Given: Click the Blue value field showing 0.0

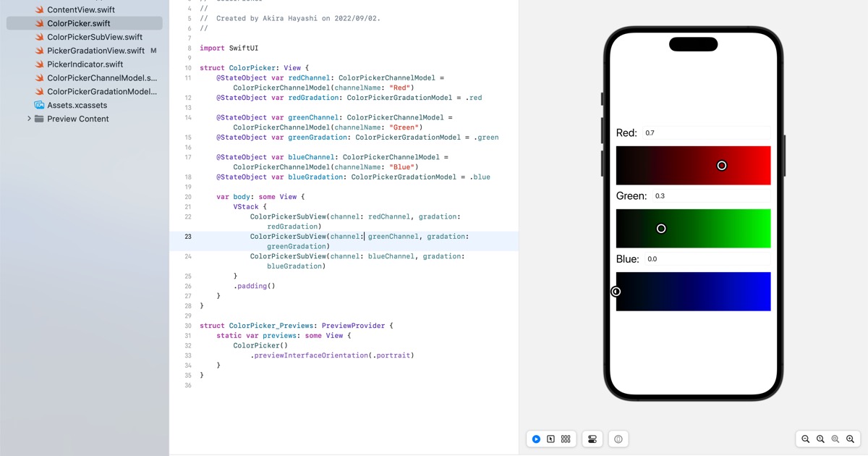Looking at the screenshot, I should pyautogui.click(x=707, y=259).
